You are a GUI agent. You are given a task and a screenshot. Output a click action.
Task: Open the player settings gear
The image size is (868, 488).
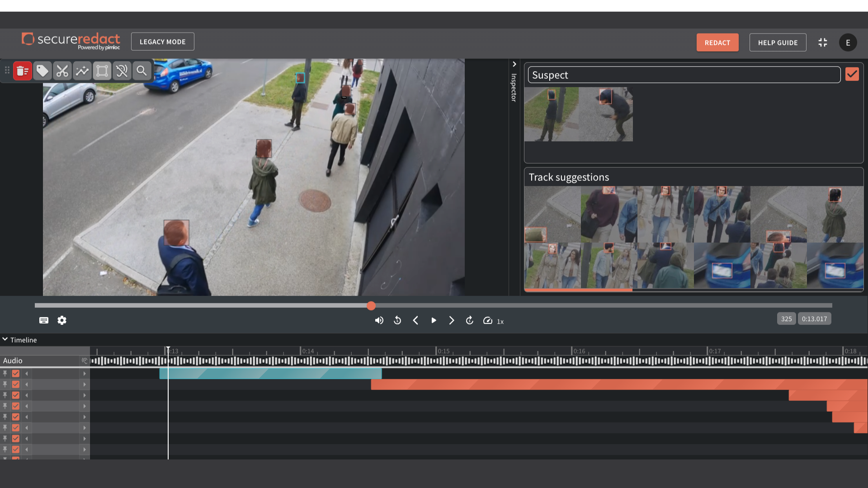tap(62, 320)
